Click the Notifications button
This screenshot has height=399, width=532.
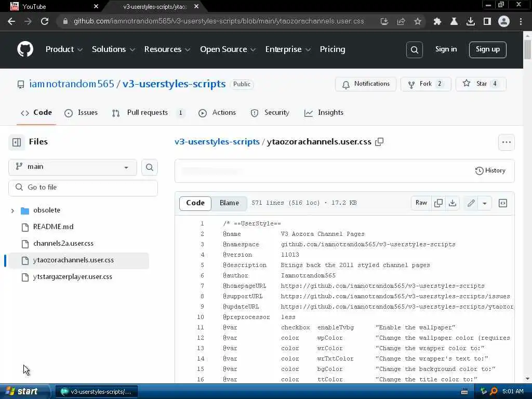(x=365, y=84)
